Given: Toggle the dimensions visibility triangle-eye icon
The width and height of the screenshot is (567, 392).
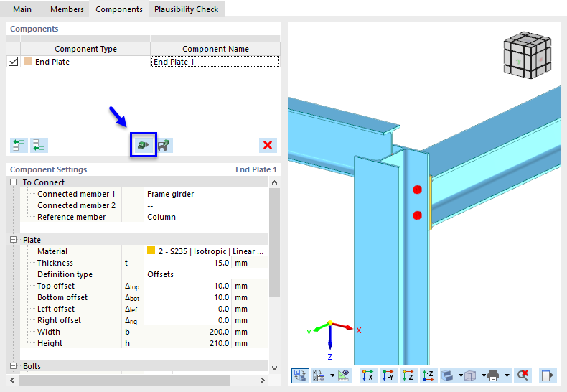Looking at the screenshot, I should coord(344,375).
